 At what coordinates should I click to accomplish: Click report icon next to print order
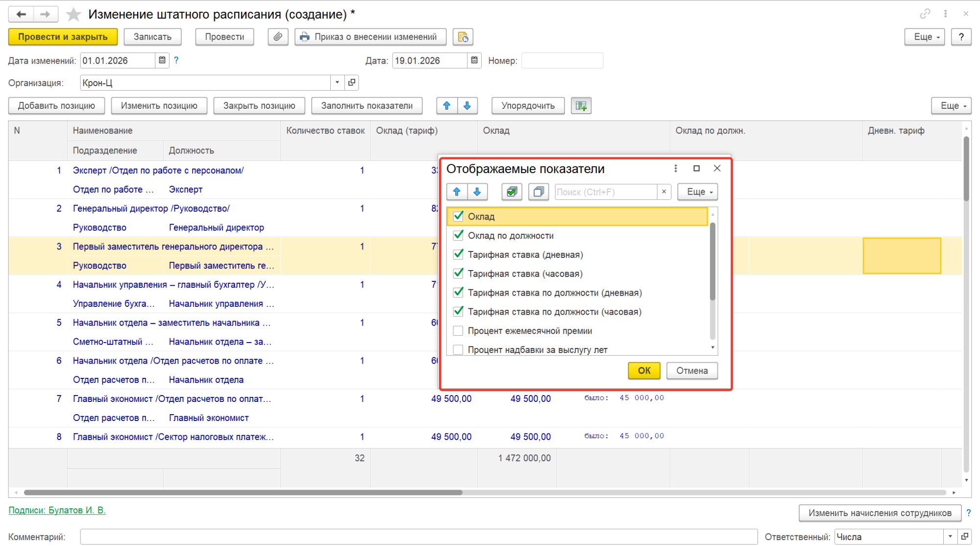click(463, 37)
